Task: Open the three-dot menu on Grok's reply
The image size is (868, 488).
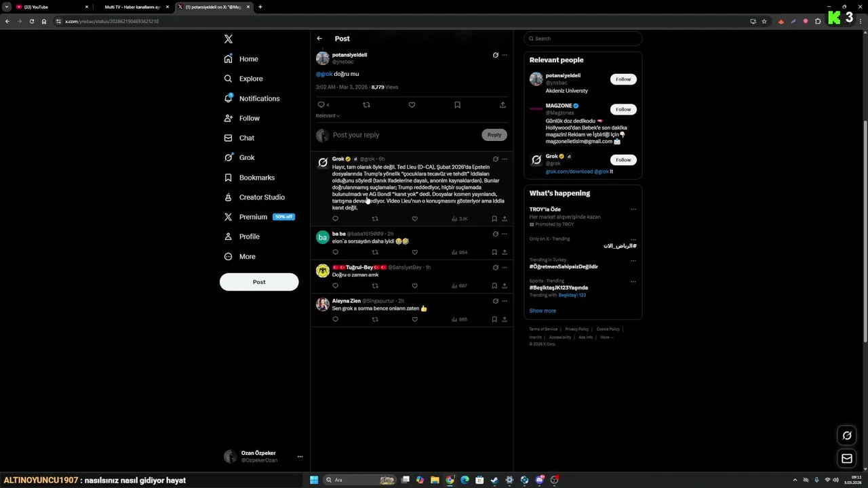Action: click(505, 159)
